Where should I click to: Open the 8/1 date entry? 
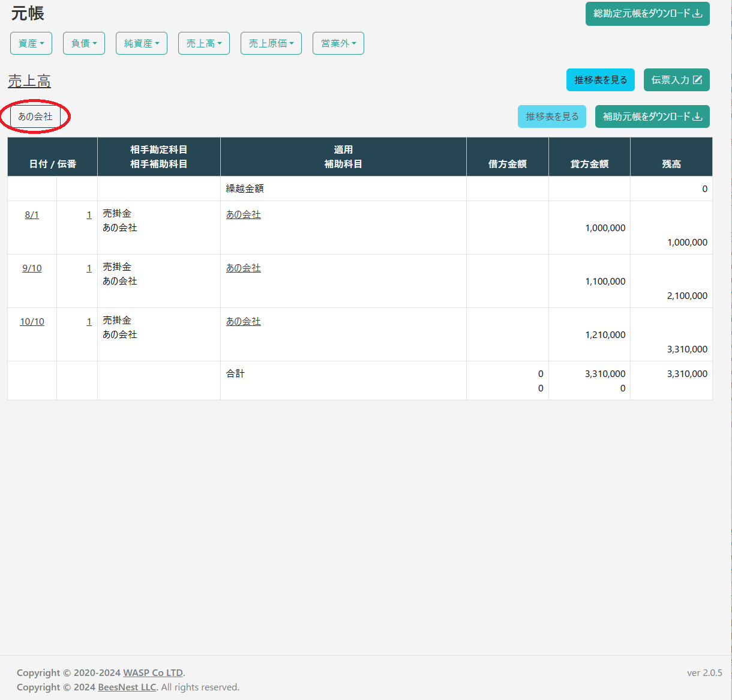click(32, 215)
